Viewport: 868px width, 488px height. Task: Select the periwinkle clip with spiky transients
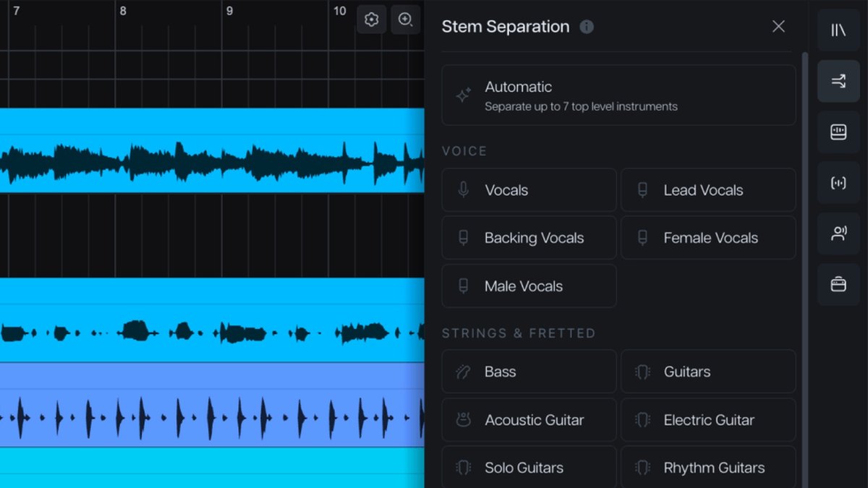(x=212, y=405)
